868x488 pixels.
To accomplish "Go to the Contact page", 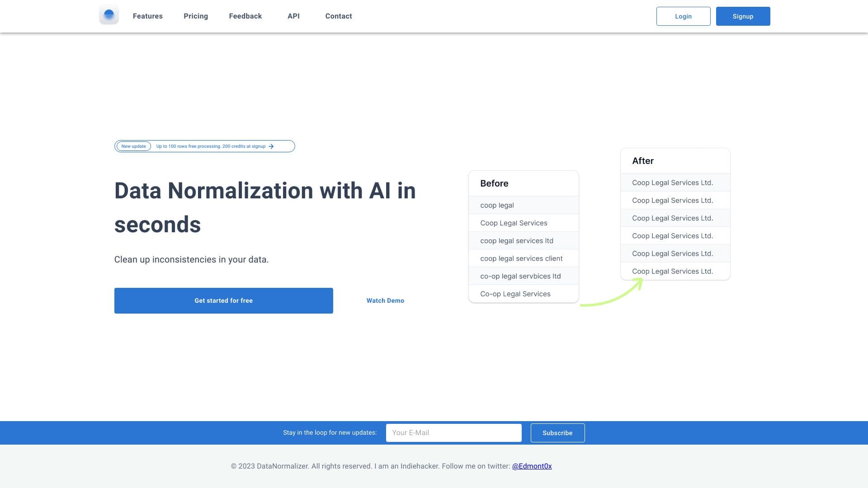I will [338, 16].
